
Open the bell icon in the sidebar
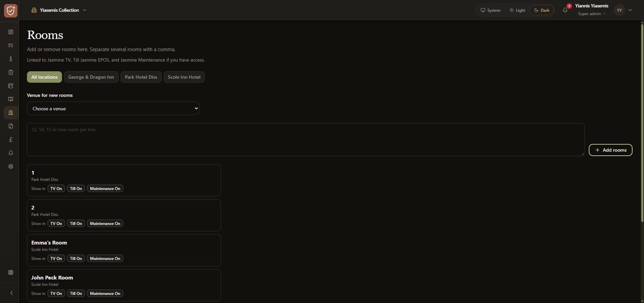coord(11,153)
